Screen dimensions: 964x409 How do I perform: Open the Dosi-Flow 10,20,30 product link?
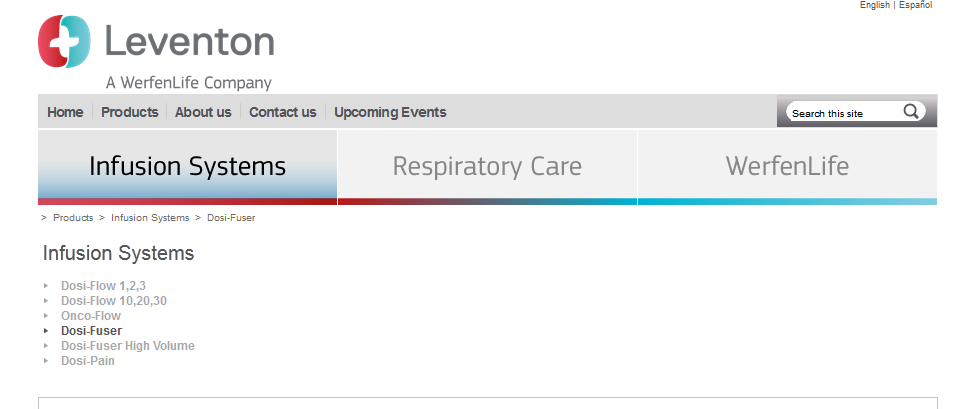[113, 300]
